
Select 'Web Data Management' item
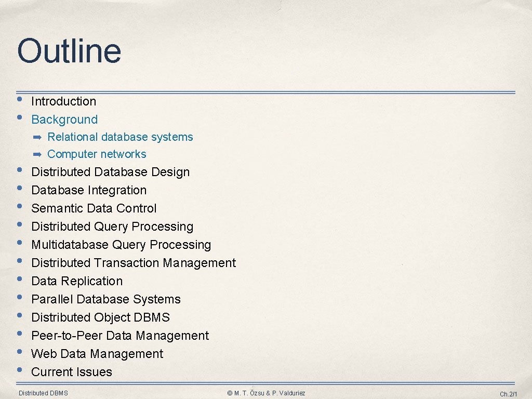click(97, 354)
